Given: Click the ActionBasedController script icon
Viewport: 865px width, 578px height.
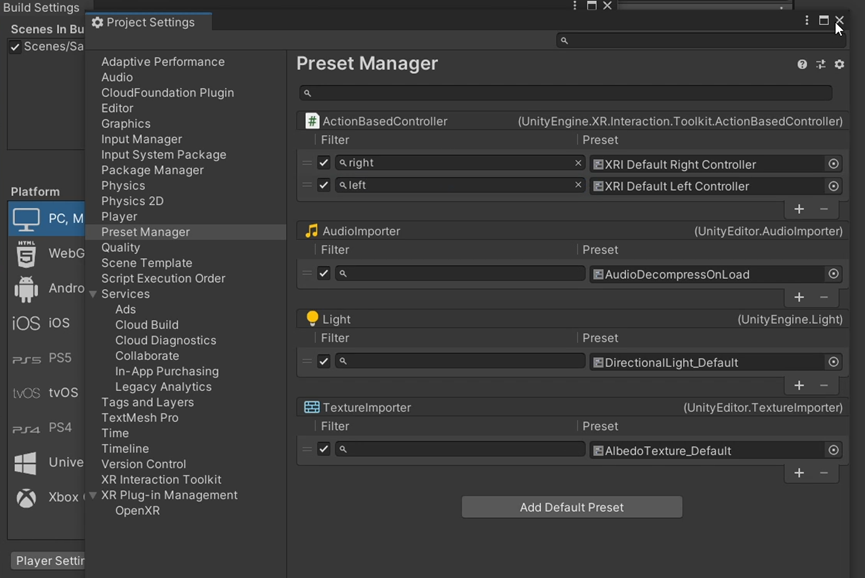Looking at the screenshot, I should [x=312, y=121].
